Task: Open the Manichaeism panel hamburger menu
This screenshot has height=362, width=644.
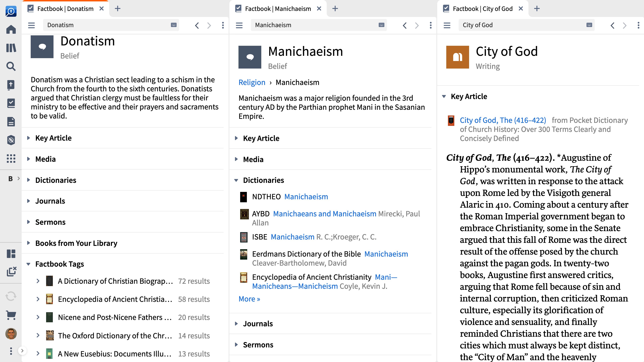Action: [239, 25]
